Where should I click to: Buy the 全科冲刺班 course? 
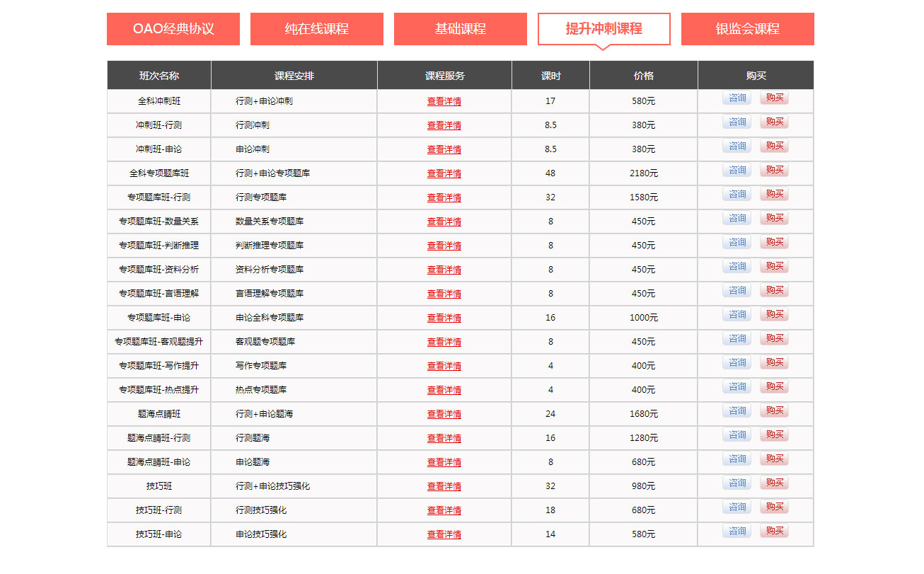click(x=775, y=98)
